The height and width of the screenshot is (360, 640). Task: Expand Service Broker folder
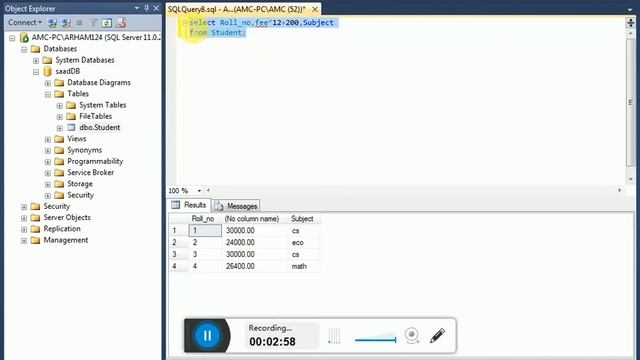tap(48, 173)
